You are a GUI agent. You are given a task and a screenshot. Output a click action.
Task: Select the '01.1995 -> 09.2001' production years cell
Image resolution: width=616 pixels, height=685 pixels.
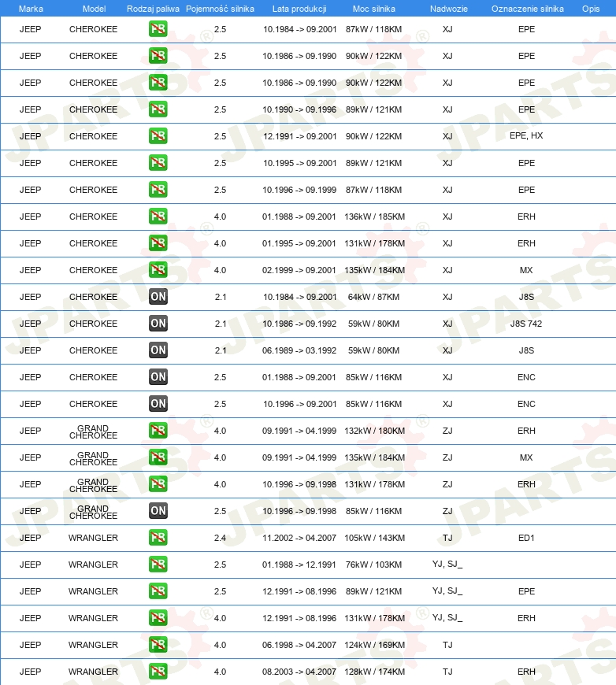pos(299,243)
